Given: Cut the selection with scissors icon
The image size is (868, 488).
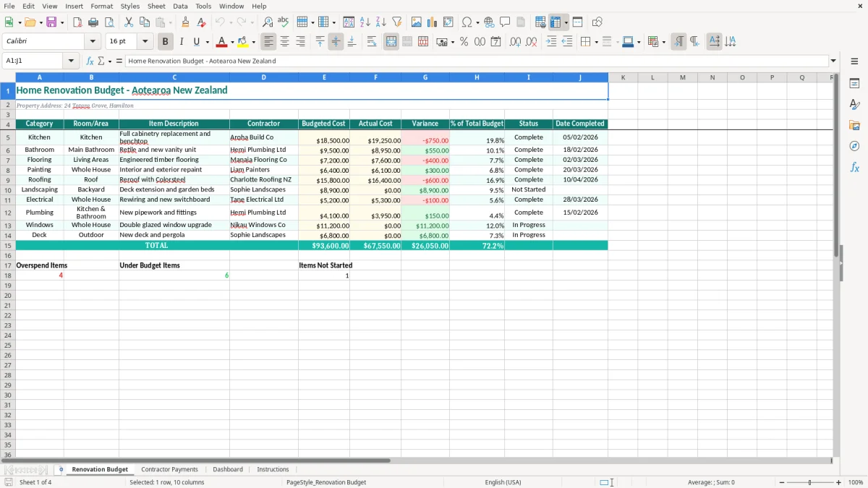Looking at the screenshot, I should click(x=128, y=22).
